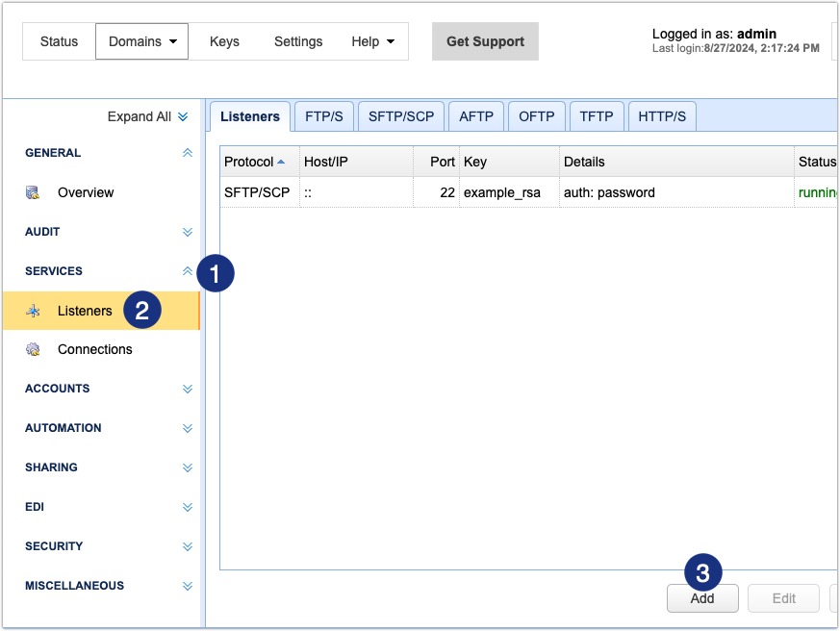Open the Domains dropdown menu

coord(141,41)
